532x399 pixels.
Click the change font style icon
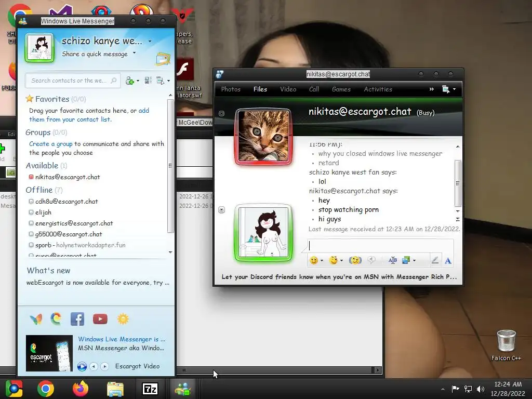point(393,260)
